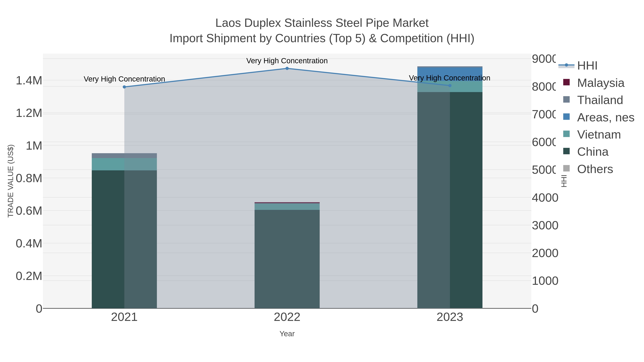This screenshot has height=362, width=644.
Task: Click the Year axis title
Action: tap(287, 334)
